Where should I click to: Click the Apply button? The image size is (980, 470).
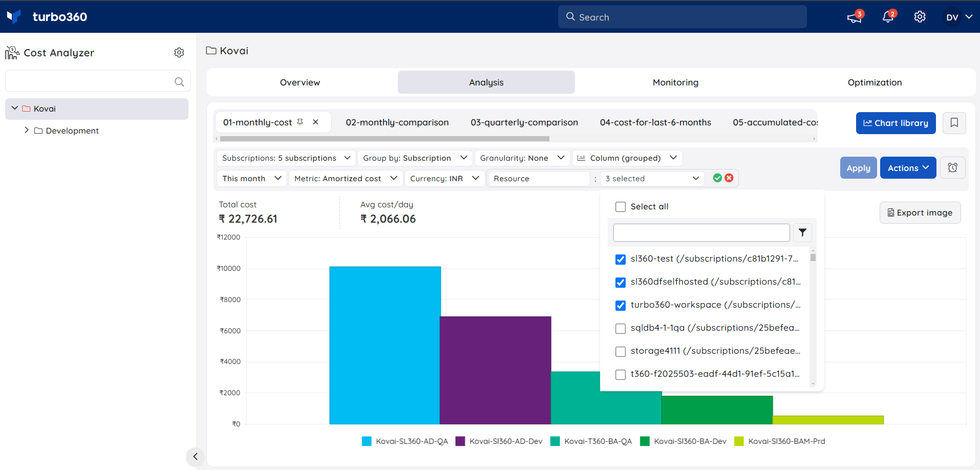point(858,168)
